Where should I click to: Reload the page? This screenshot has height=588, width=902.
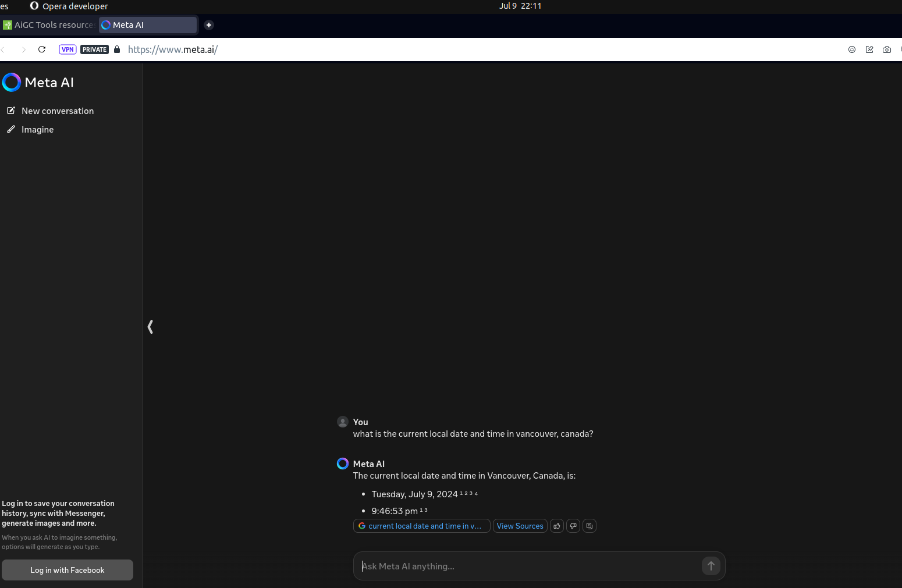tap(42, 49)
